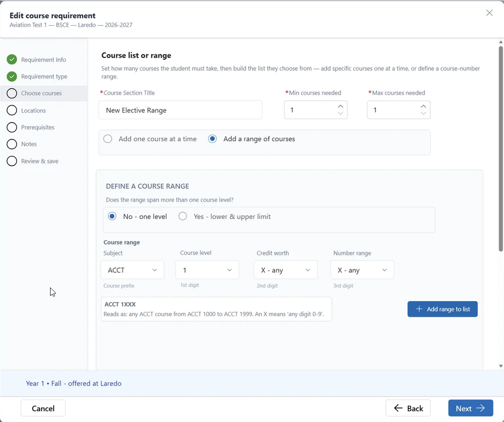Jump to Prerequisites step
This screenshot has height=422, width=504.
(x=37, y=127)
